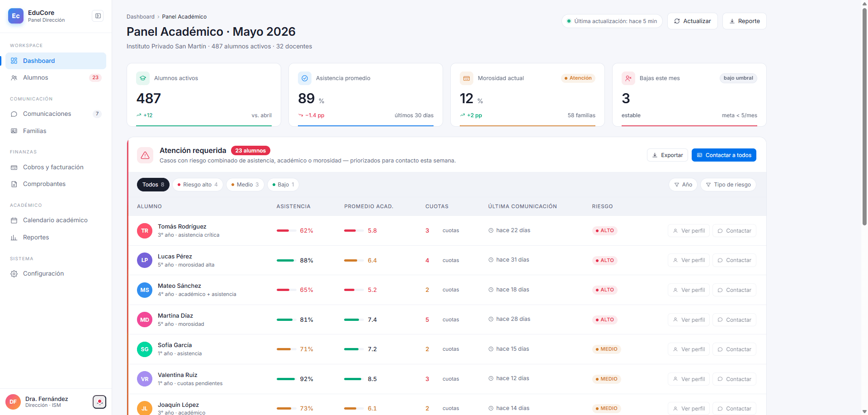Go to Familias section

point(56,131)
